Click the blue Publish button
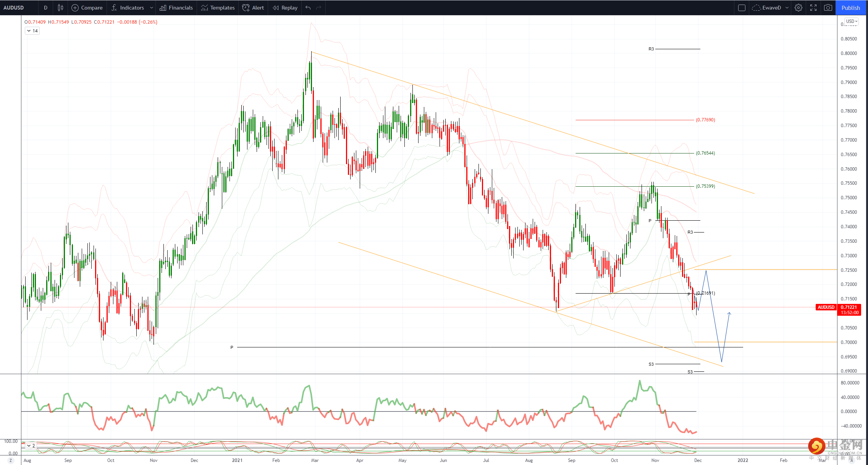868x465 pixels. coord(851,8)
